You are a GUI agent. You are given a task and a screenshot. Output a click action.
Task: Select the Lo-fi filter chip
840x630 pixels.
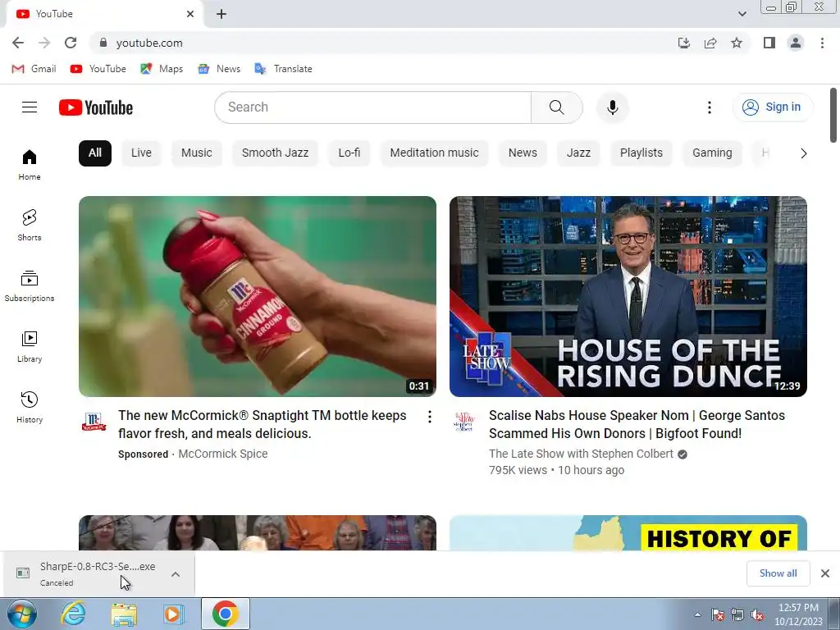(x=349, y=153)
